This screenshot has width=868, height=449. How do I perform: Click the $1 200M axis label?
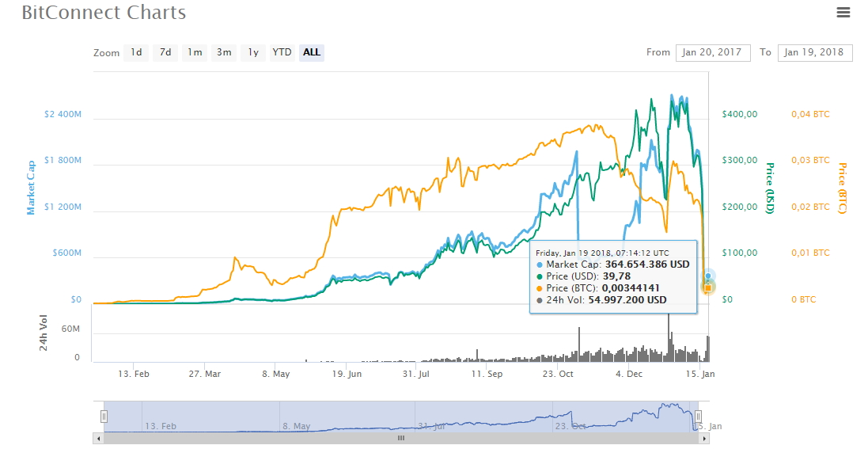tap(63, 207)
